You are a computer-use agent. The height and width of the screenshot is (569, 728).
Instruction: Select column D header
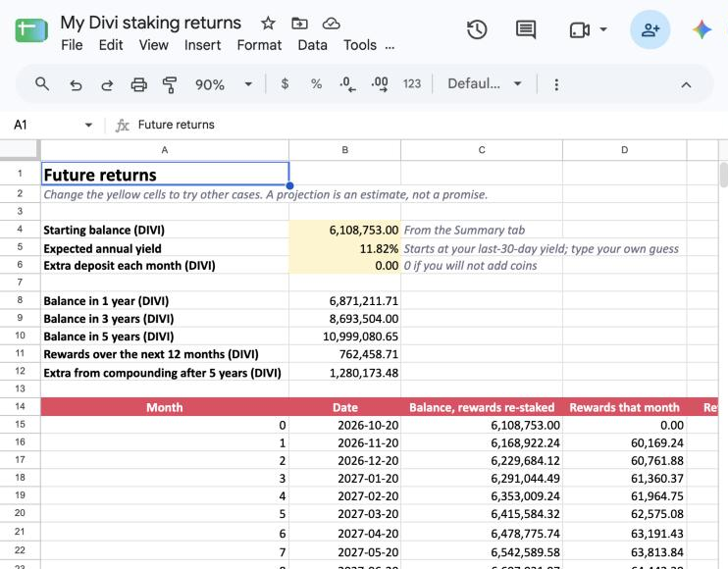[624, 150]
